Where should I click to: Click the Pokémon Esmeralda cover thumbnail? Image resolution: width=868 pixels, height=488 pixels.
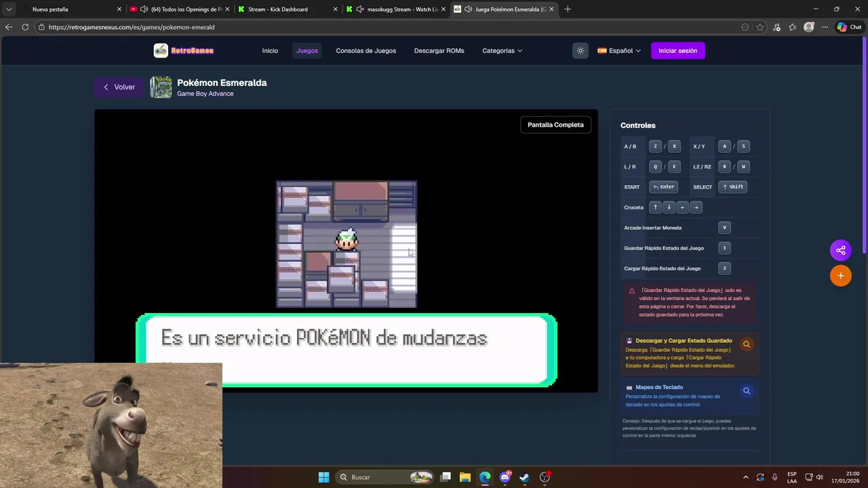(161, 87)
